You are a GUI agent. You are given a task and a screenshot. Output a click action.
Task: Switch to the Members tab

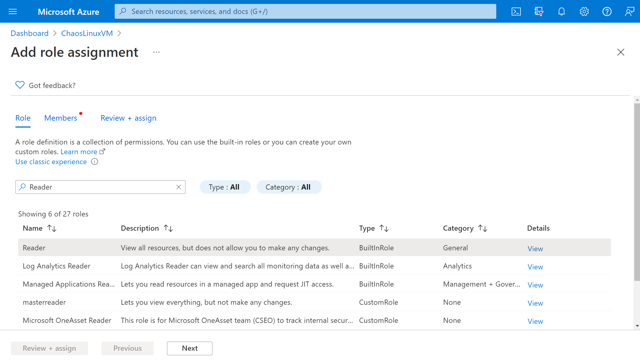60,118
